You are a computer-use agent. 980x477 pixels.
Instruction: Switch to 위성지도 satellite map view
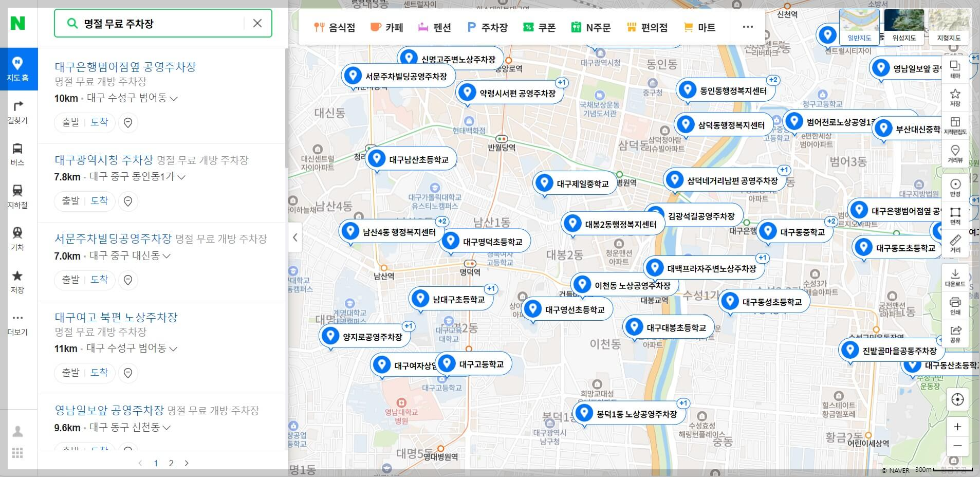904,27
